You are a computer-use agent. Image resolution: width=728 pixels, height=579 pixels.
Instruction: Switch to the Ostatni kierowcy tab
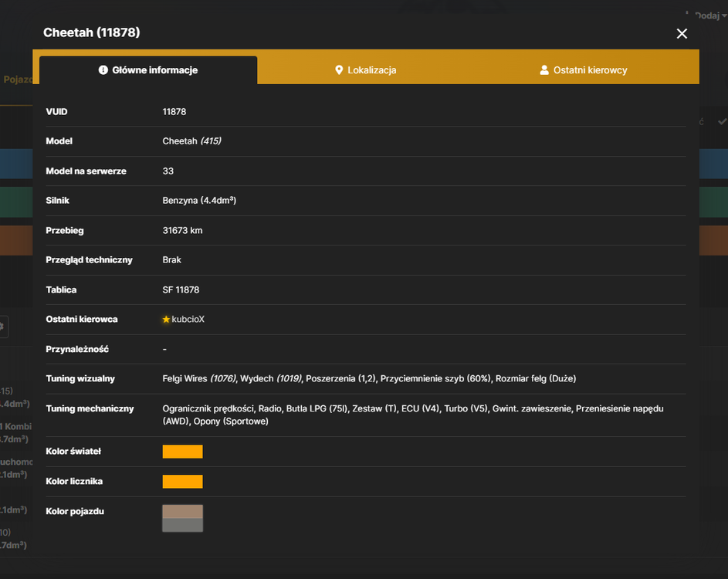pos(583,70)
